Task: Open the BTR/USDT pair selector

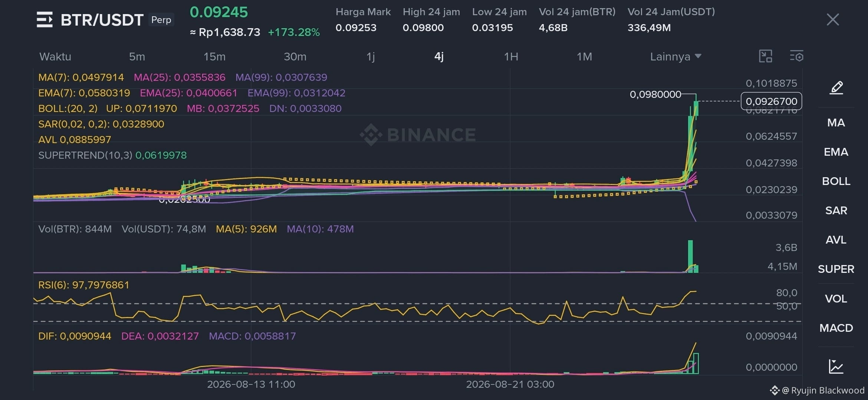Action: [x=102, y=20]
